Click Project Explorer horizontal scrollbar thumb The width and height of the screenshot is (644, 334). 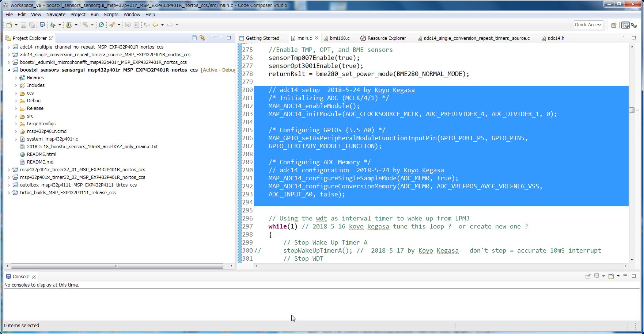pos(117,266)
